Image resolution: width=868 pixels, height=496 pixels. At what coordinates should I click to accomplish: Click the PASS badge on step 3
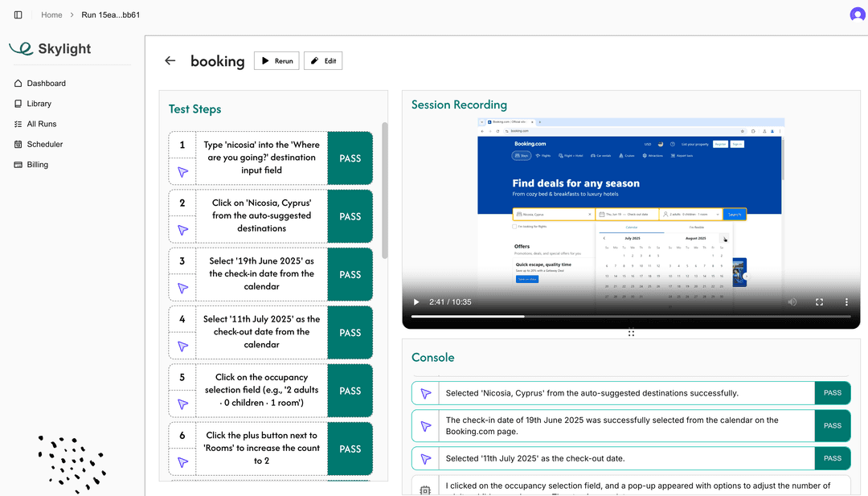point(350,275)
